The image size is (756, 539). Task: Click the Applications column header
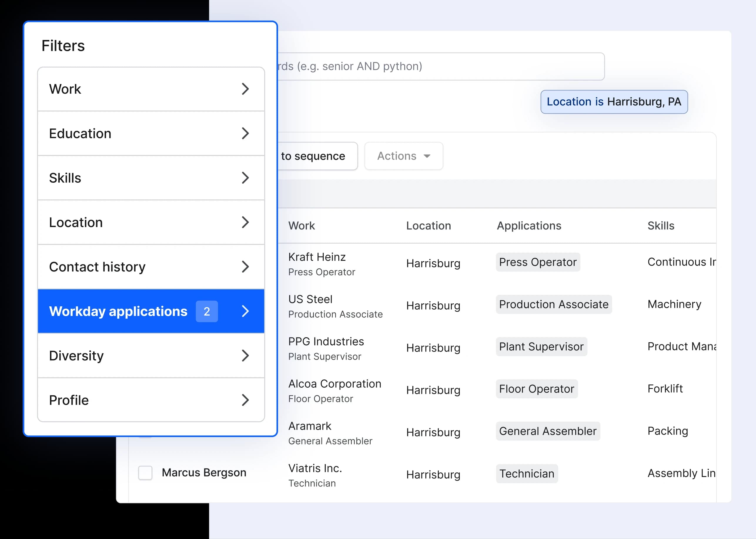pyautogui.click(x=529, y=226)
